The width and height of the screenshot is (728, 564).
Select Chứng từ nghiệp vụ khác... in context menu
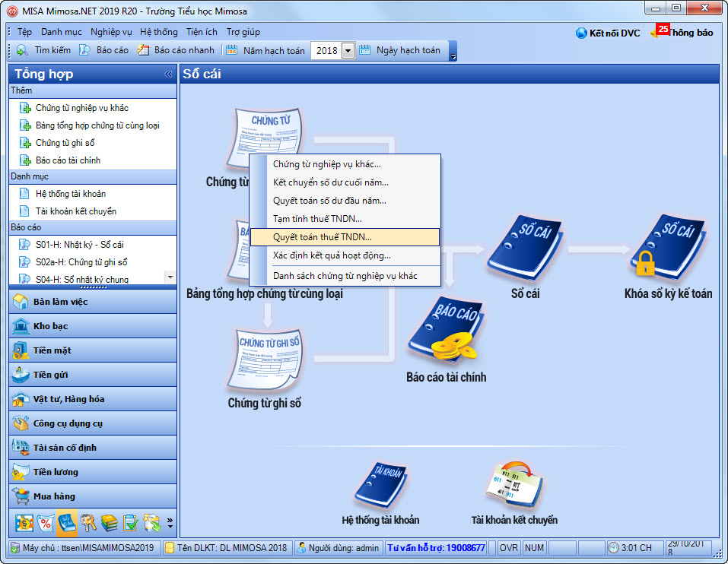click(345, 164)
